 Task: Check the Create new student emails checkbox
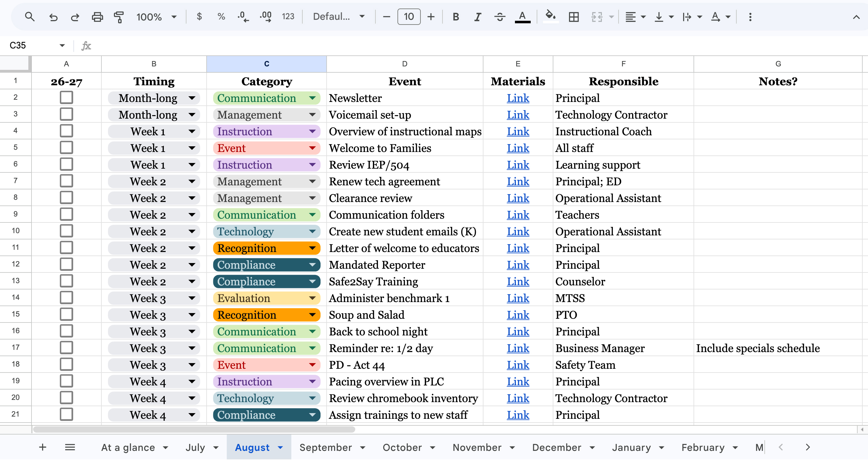click(x=66, y=231)
